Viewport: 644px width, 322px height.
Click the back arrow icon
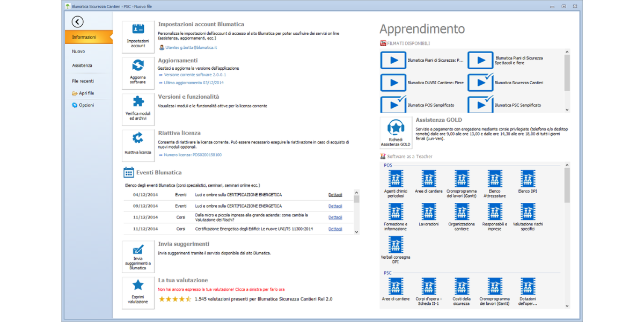[x=78, y=21]
